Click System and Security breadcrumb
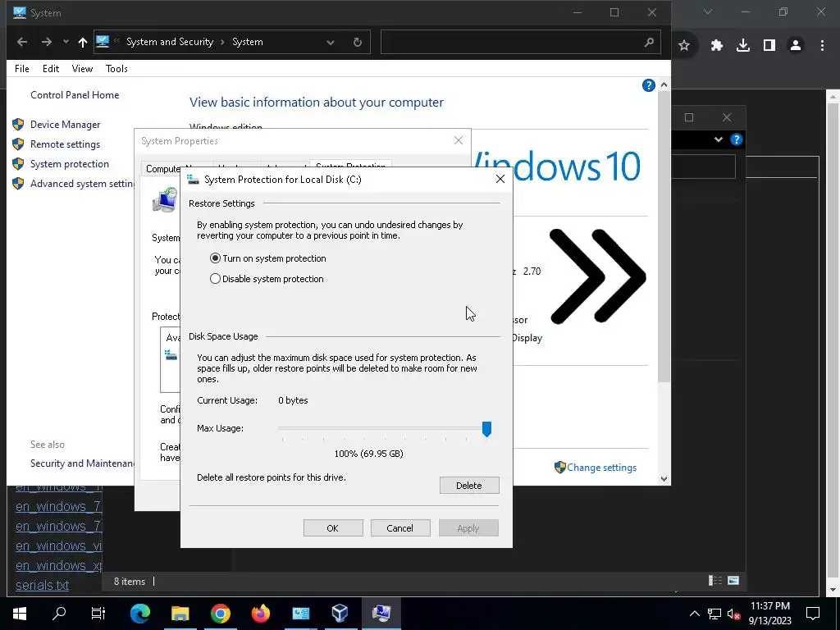 170,42
